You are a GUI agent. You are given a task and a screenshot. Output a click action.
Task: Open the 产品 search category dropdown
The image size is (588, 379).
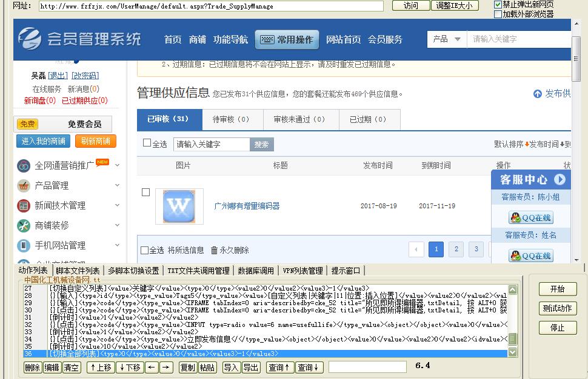pyautogui.click(x=447, y=39)
